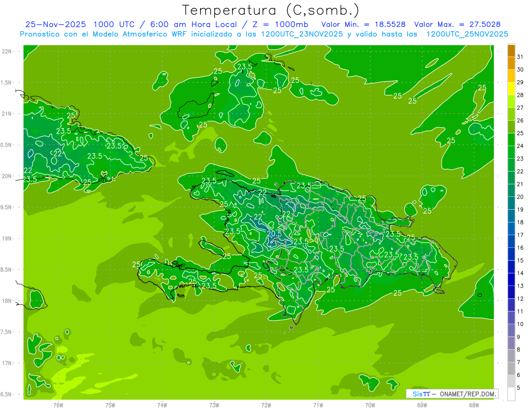Screen dimensions: 532x411
Task: Click the '70W' longitude axis label
Action: click(370, 405)
